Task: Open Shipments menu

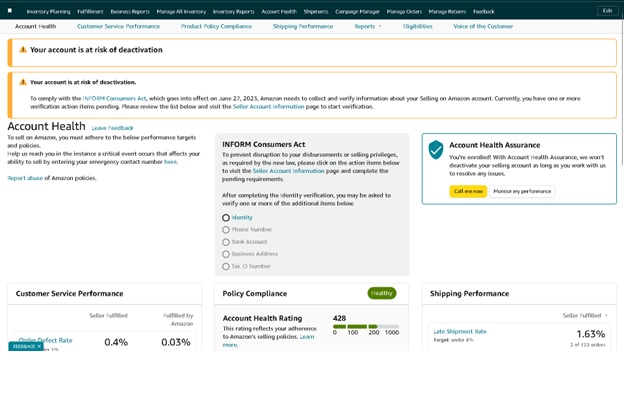Action: click(316, 12)
